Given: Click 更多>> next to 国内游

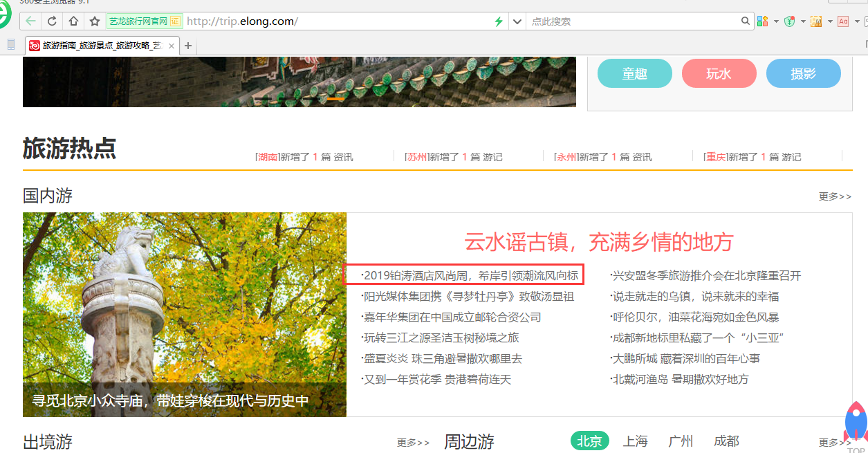Looking at the screenshot, I should (x=835, y=196).
